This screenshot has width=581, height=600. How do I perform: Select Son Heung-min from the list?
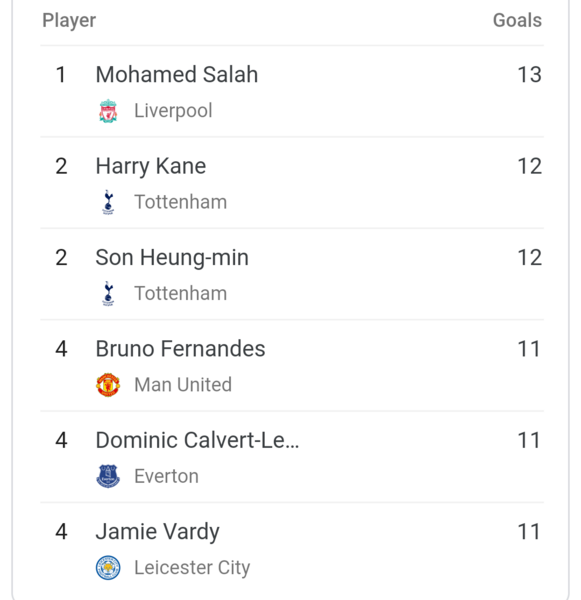[x=172, y=258]
